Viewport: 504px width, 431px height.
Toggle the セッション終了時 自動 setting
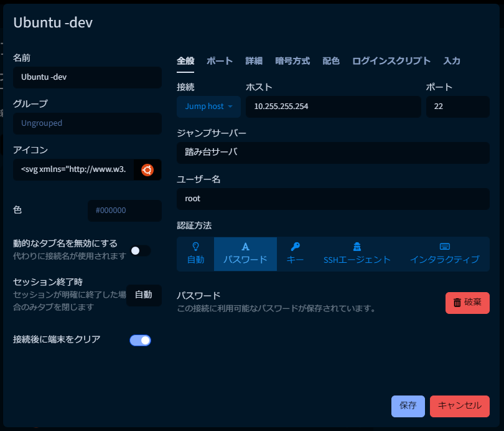tap(144, 295)
